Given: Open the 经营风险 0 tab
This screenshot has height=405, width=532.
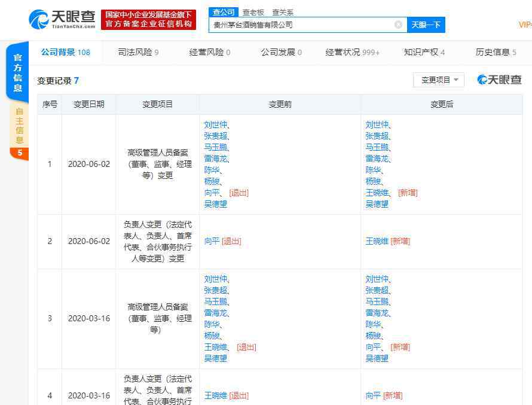Looking at the screenshot, I should coord(210,52).
